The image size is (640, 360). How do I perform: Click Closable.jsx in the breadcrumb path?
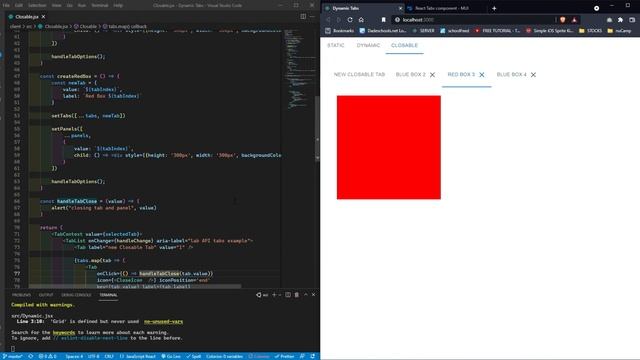56,26
